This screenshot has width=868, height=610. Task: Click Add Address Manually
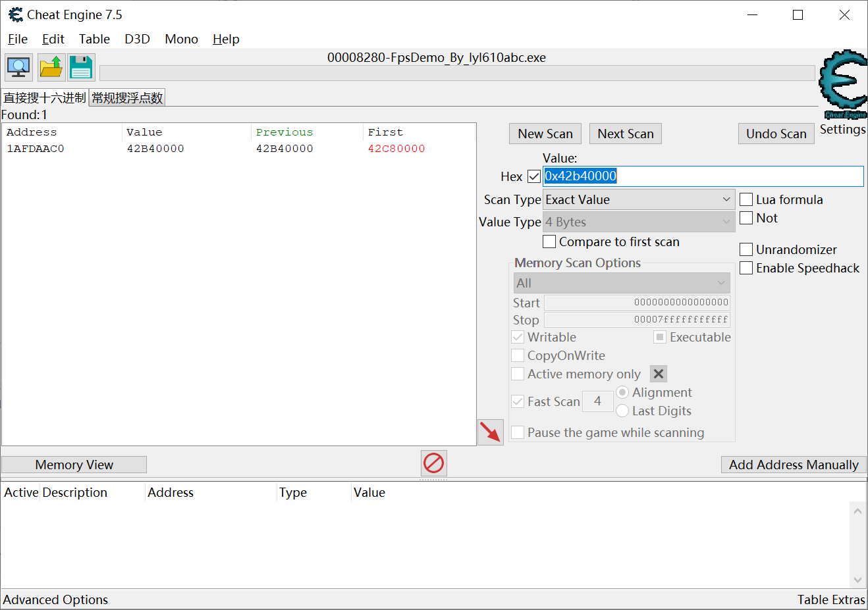click(x=794, y=465)
